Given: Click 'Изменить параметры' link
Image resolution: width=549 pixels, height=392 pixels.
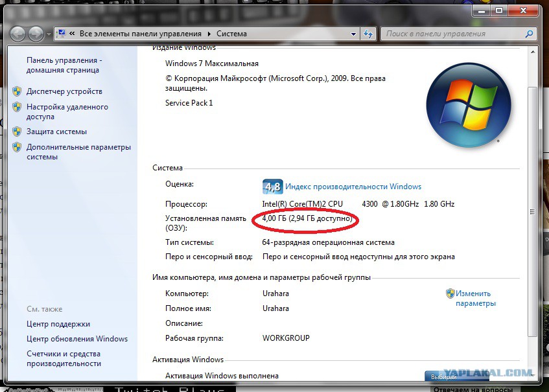Looking at the screenshot, I should point(476,299).
